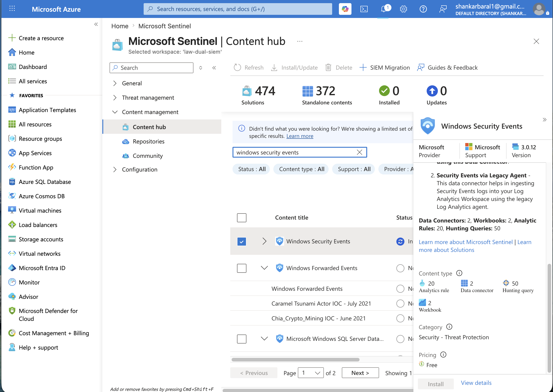Uncheck the Windows Security Events row checkbox
Screen dimensions: 553x392
[241, 241]
